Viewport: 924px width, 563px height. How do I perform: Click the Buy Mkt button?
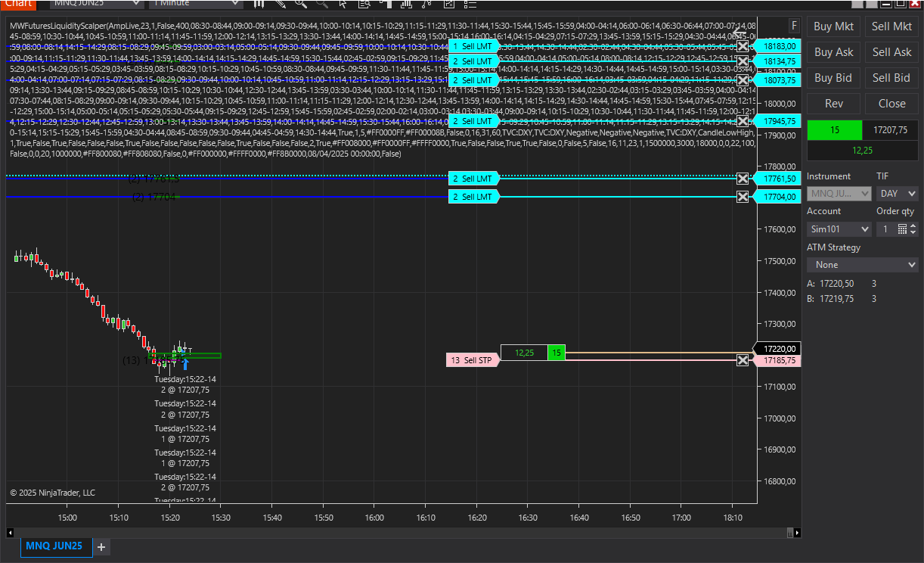click(x=833, y=26)
